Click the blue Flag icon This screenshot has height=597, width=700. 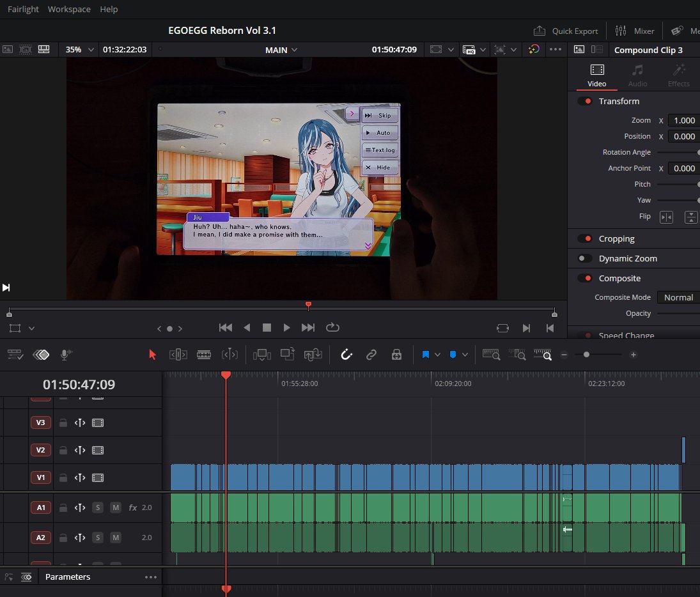coord(426,355)
